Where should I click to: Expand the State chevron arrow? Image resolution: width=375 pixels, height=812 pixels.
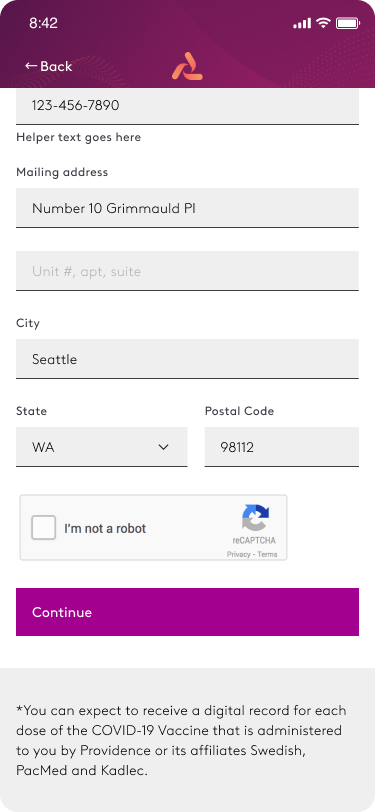click(x=164, y=447)
